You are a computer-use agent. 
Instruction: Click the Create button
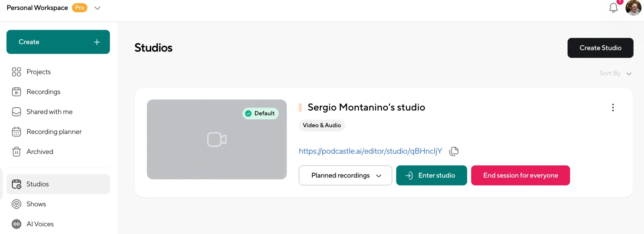point(58,42)
